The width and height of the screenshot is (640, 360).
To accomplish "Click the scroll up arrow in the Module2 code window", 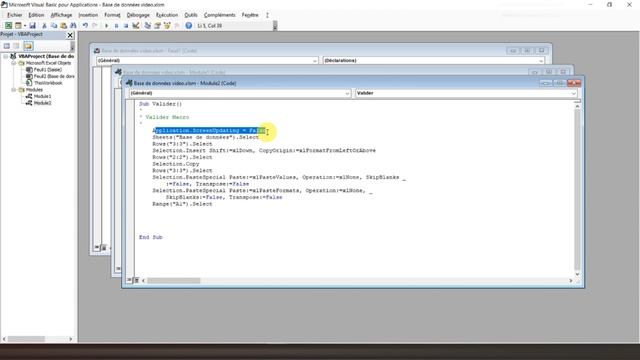I will (x=577, y=107).
